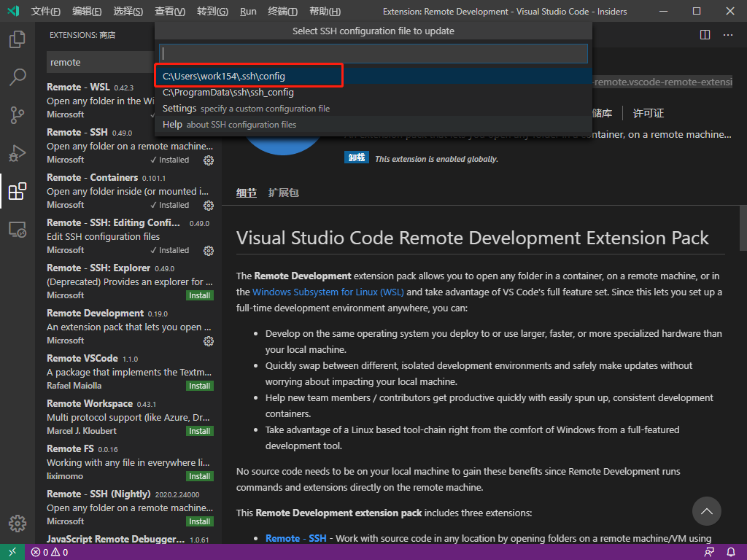Image resolution: width=747 pixels, height=560 pixels.
Task: Follow the Windows Subsystem for Linux (WSL) link
Action: click(x=328, y=292)
